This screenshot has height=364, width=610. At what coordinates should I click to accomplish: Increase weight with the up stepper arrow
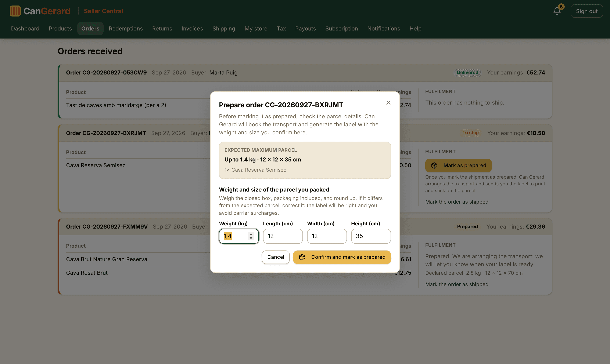click(x=251, y=234)
